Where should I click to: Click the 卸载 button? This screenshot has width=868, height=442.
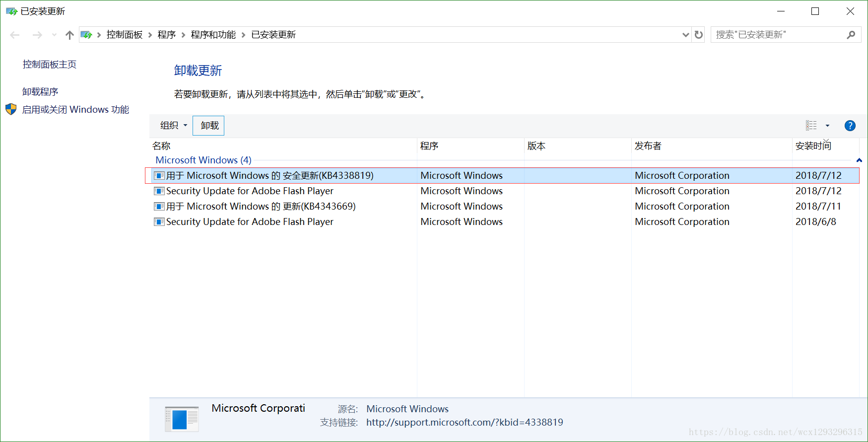(208, 126)
